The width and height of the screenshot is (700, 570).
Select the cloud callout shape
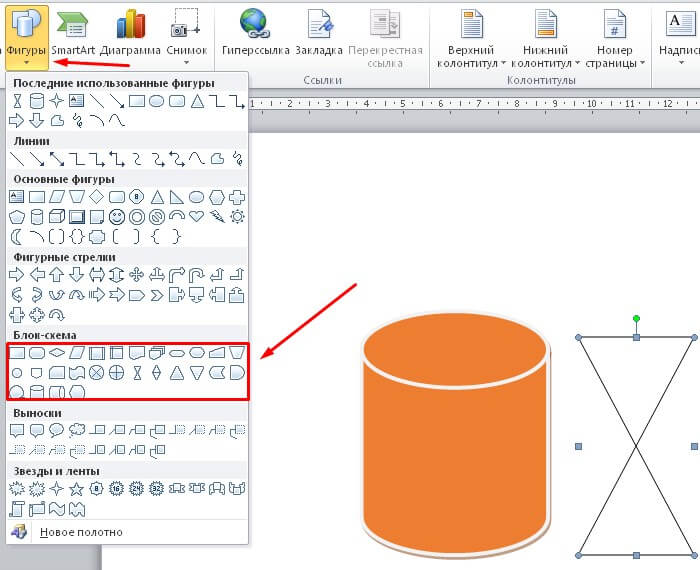point(77,431)
